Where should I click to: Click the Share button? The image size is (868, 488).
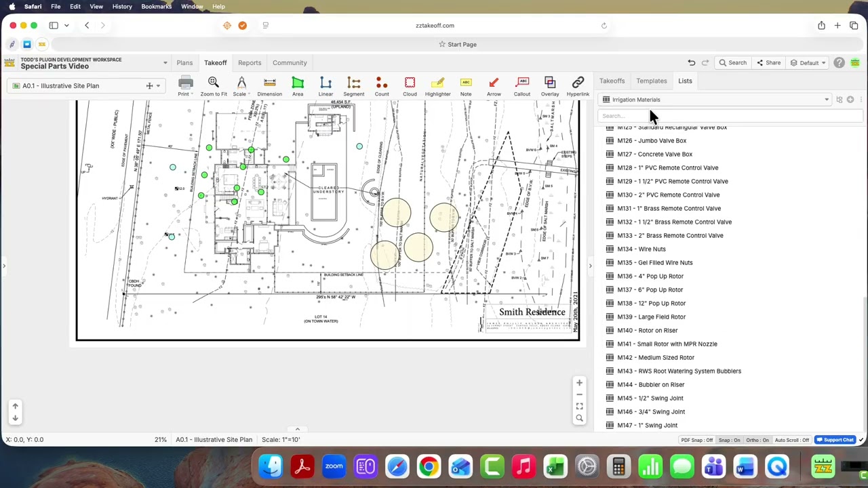point(768,63)
